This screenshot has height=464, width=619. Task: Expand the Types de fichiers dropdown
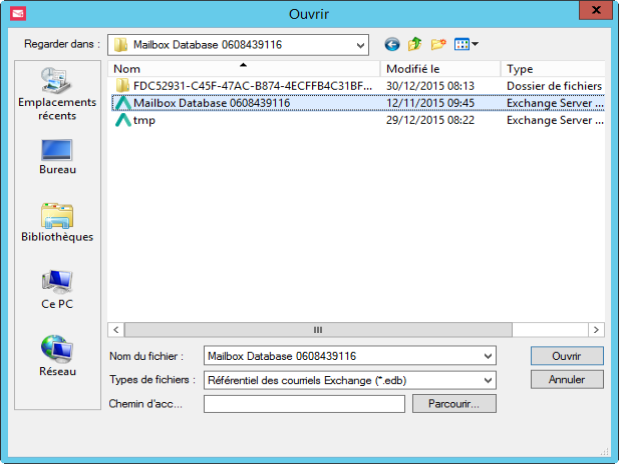coord(488,380)
